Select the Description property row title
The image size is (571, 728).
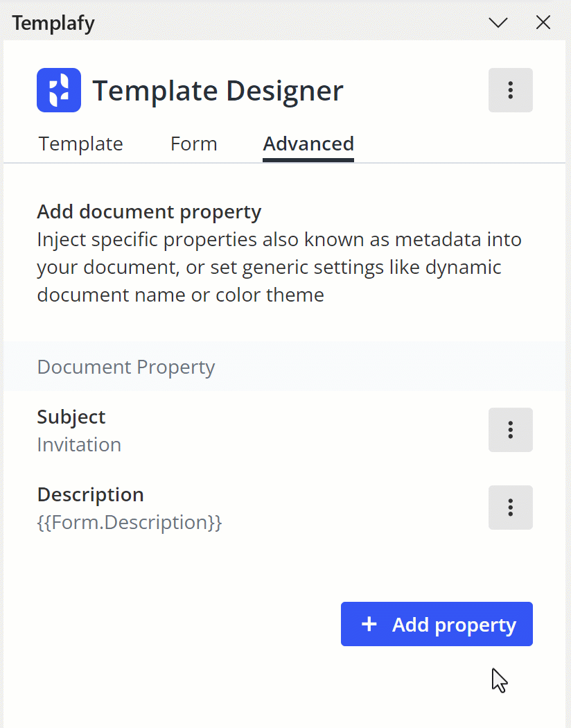[x=91, y=494]
